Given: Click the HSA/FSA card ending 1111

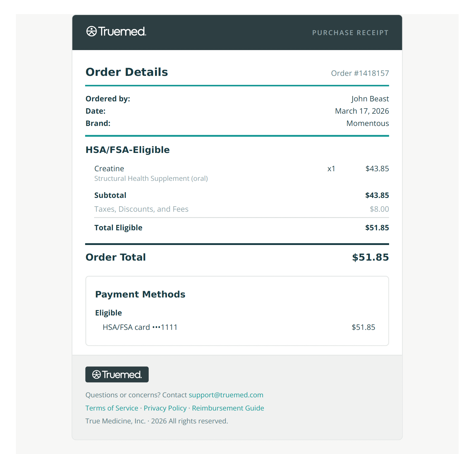Looking at the screenshot, I should coord(140,327).
